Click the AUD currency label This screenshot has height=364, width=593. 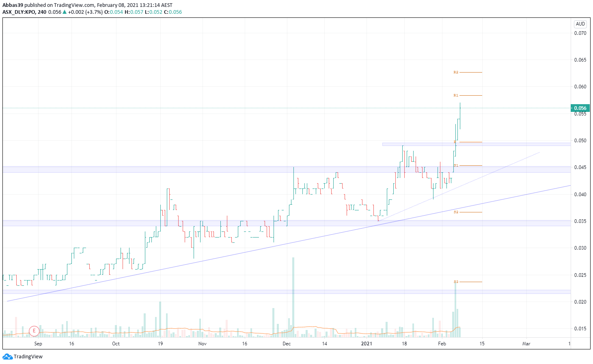580,24
